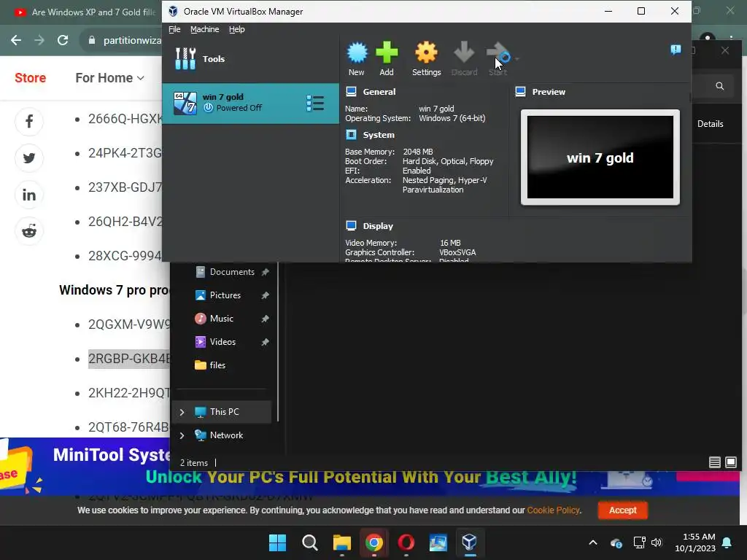
Task: Unpin Music using its pin icon
Action: 266,319
